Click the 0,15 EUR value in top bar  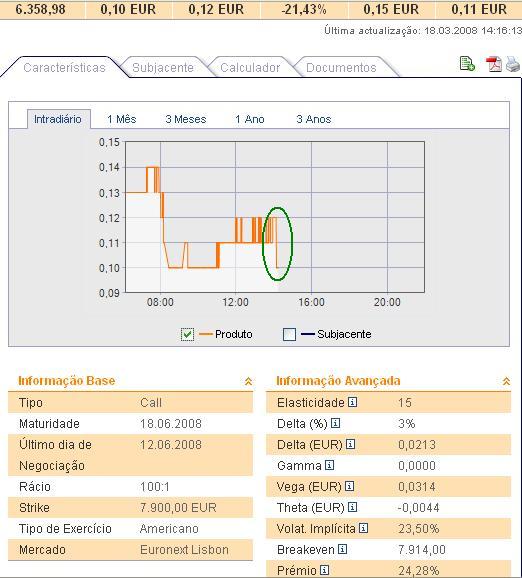coord(391,9)
